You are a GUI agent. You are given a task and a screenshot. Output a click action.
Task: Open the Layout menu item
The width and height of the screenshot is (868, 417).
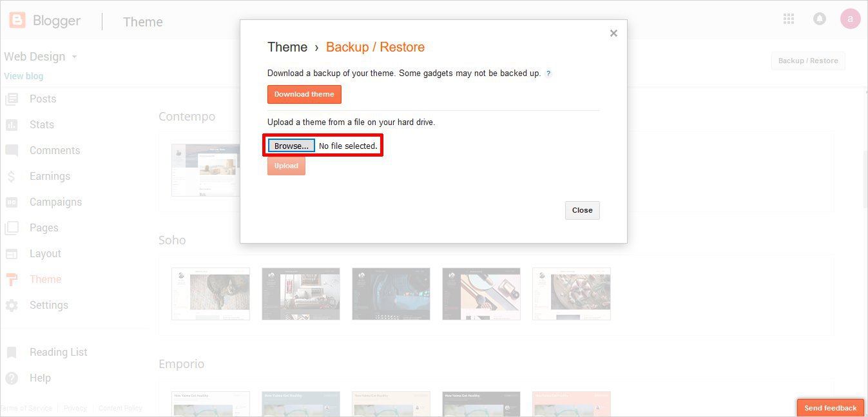(45, 254)
